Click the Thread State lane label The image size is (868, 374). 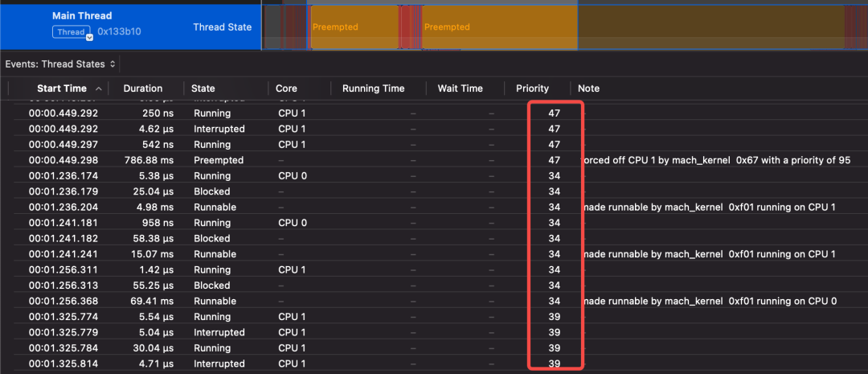coord(222,27)
